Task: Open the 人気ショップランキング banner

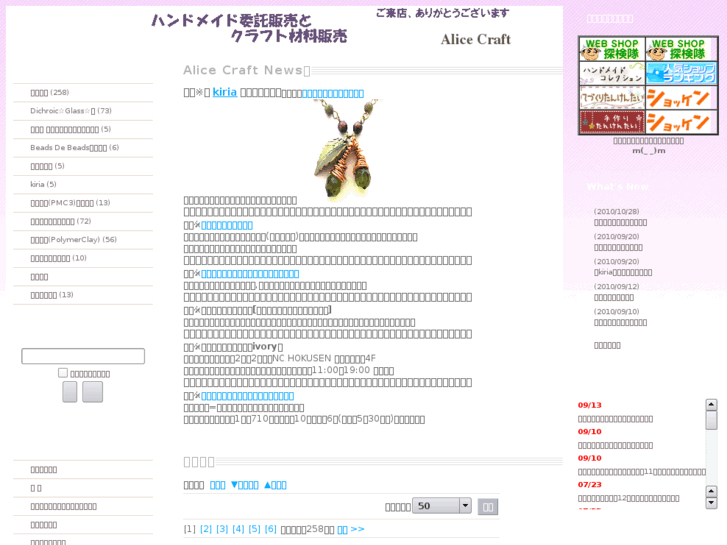Action: 681,73
